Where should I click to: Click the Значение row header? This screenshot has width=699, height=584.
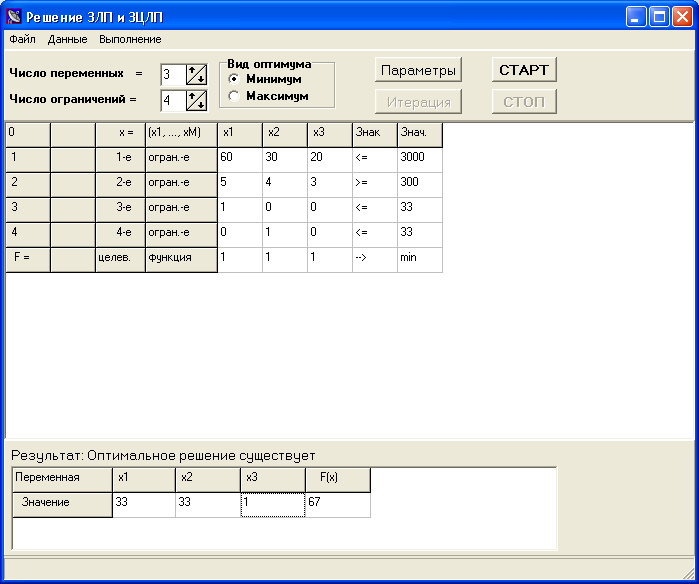(62, 505)
